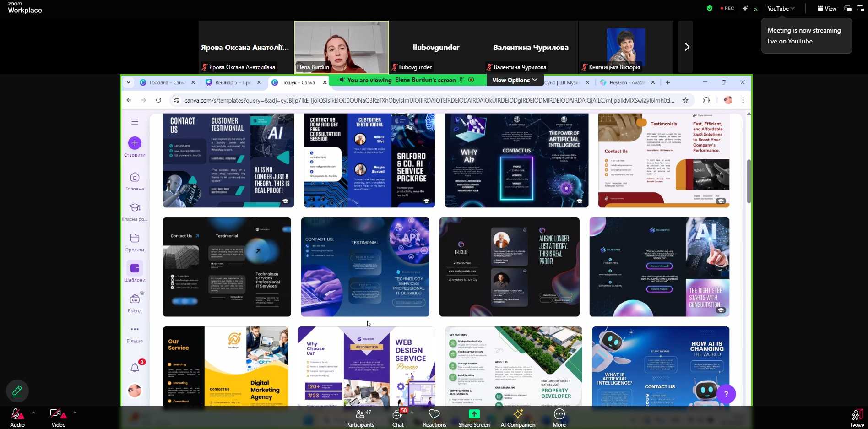Image resolution: width=868 pixels, height=429 pixels.
Task: Launch AI Companion sparkle icon
Action: click(x=518, y=414)
